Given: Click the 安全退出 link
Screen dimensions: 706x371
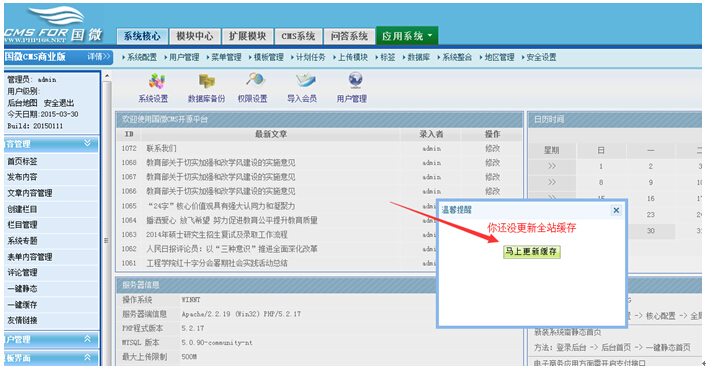Looking at the screenshot, I should click(59, 103).
